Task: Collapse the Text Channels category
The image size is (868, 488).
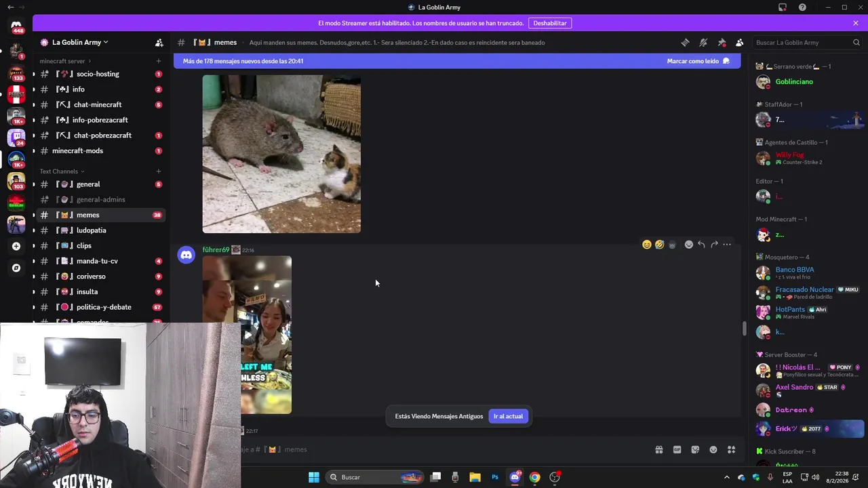Action: 62,171
